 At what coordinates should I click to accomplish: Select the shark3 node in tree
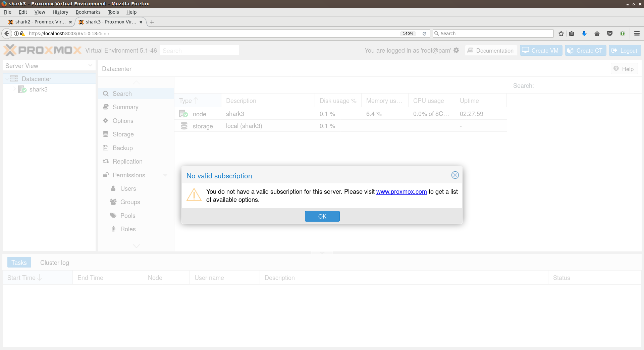tap(38, 89)
